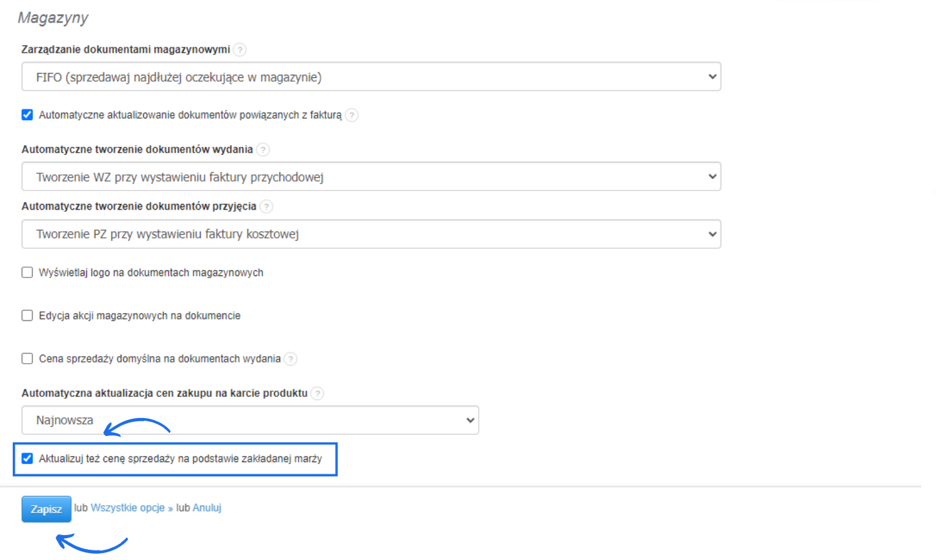Screen dimensions: 936x560
Task: Toggle Aktualizuj też cenę sprzedaży checkbox
Action: [x=27, y=458]
